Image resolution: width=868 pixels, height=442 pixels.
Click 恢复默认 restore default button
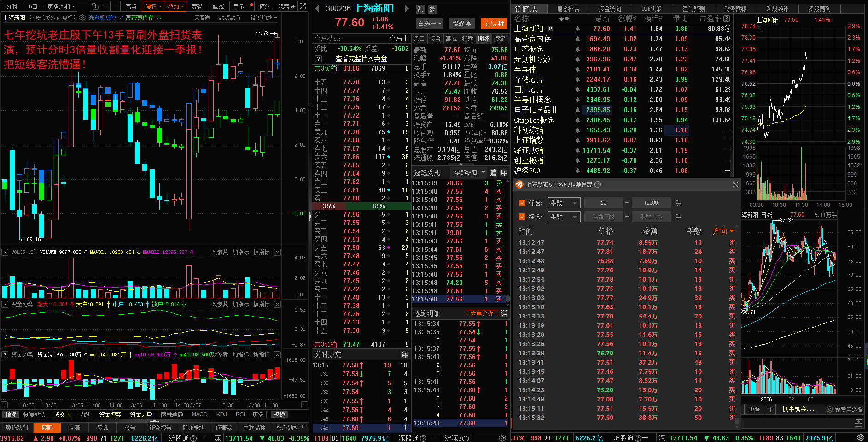pos(34,414)
